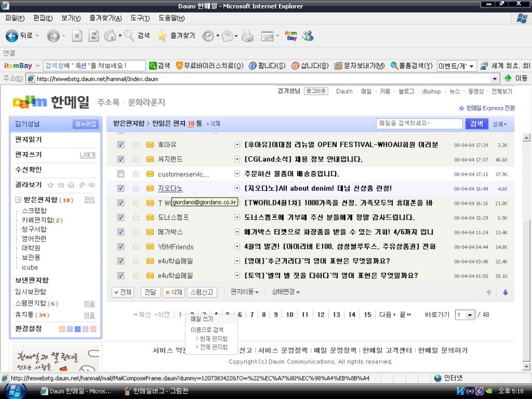Expand the 상세 search options
This screenshot has width=532, height=399.
click(500, 124)
